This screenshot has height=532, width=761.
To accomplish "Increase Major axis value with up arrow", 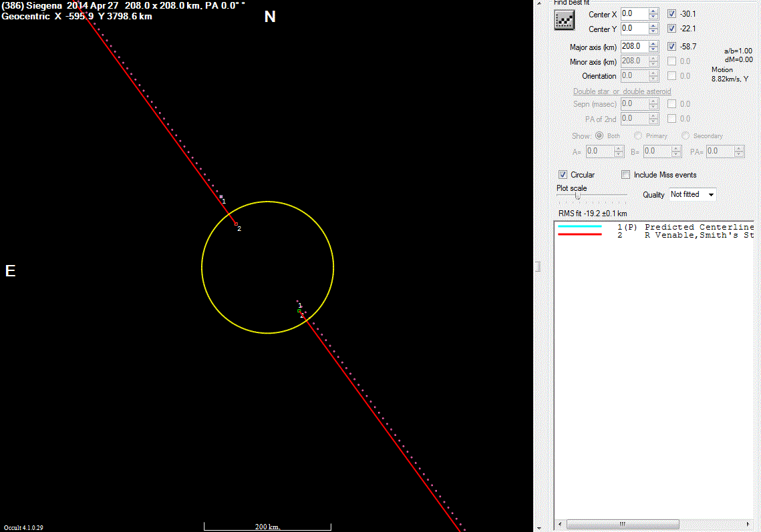I will pyautogui.click(x=653, y=43).
